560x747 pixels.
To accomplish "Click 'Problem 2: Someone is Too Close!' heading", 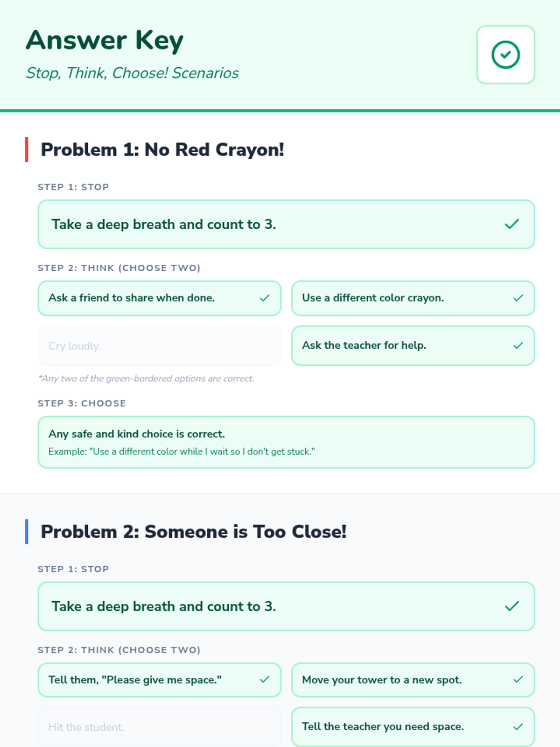I will coord(194,532).
